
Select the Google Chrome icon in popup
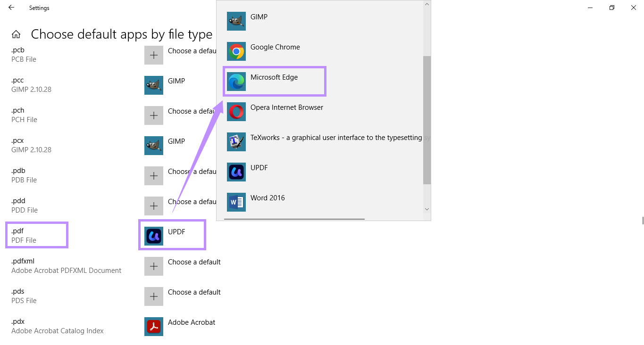tap(236, 51)
